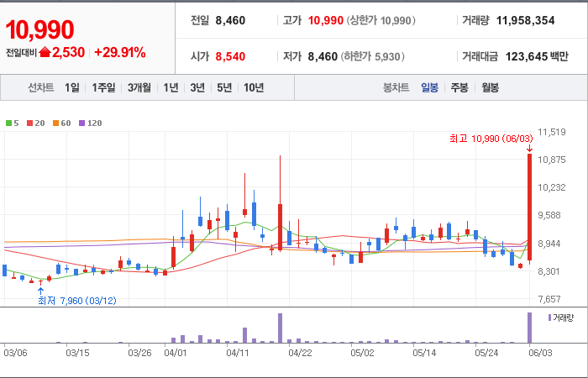Switch chart to 1년 range

pos(171,87)
